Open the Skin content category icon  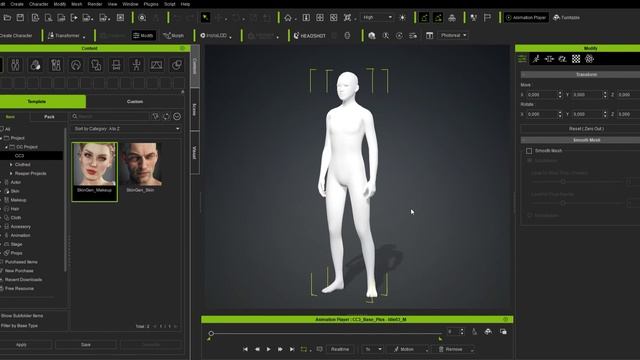tap(36, 65)
